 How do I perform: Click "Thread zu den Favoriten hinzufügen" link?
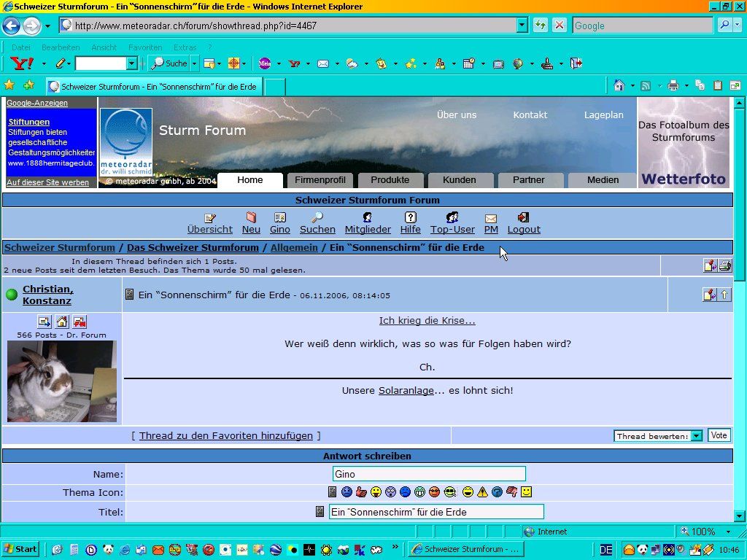click(x=225, y=436)
